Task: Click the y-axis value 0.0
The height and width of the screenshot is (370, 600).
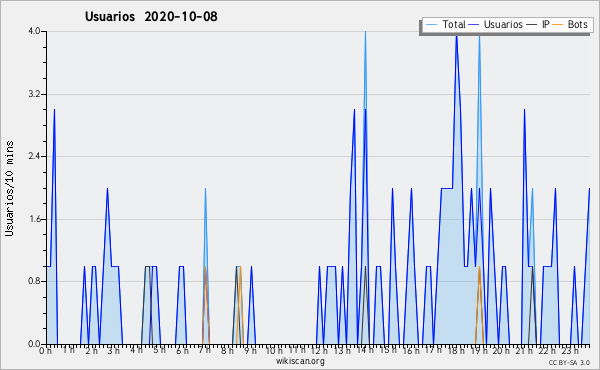Action: 34,344
